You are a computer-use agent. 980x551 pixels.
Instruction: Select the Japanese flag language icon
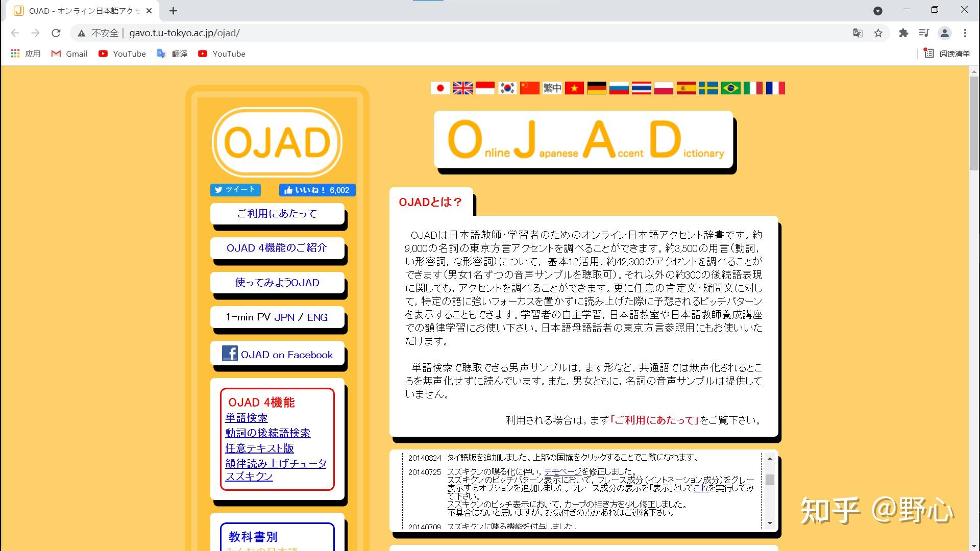[440, 88]
